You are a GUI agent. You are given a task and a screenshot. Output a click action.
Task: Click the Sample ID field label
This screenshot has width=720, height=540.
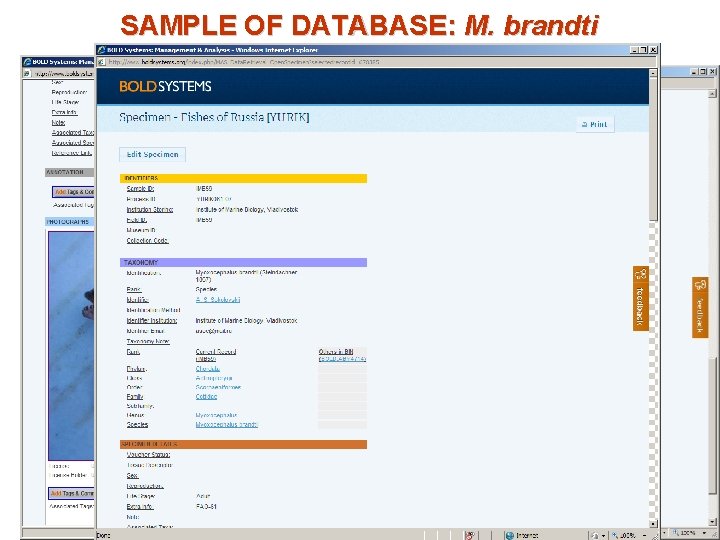pyautogui.click(x=140, y=189)
